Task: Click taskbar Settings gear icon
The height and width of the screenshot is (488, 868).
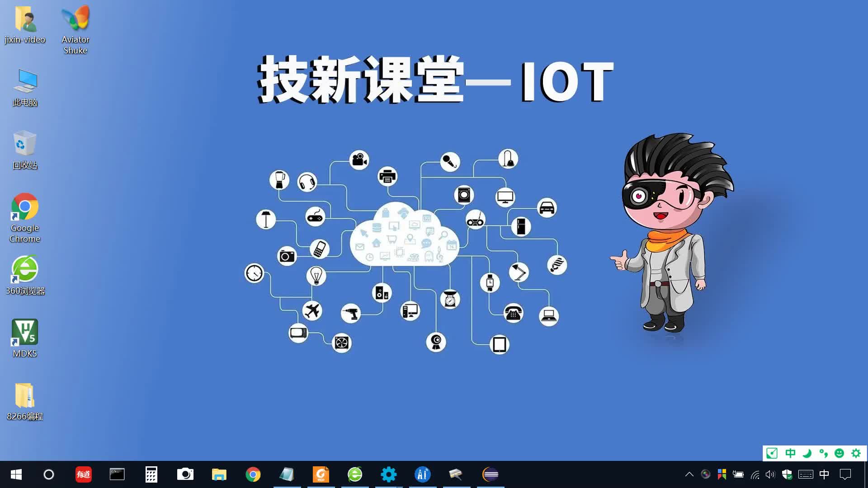Action: (x=389, y=474)
